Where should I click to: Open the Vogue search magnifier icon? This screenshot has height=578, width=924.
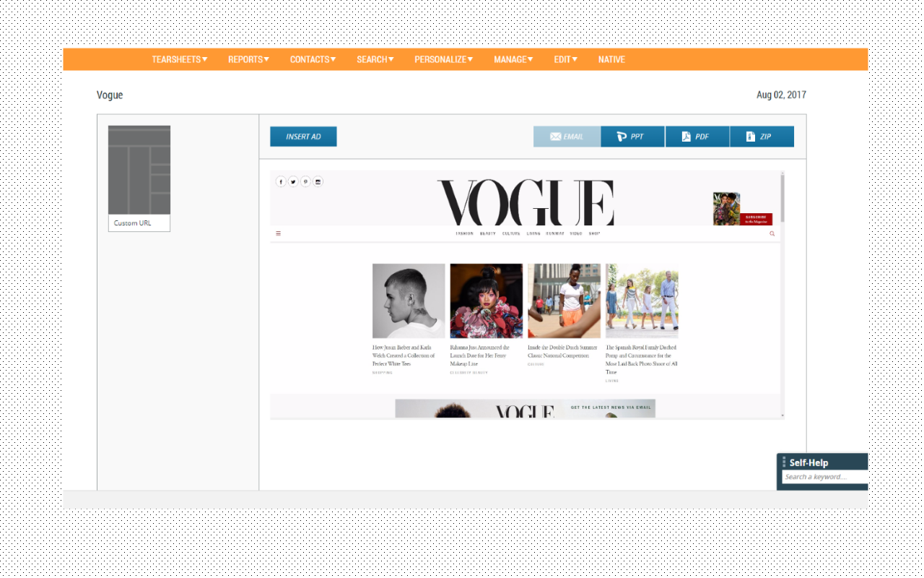click(x=772, y=233)
